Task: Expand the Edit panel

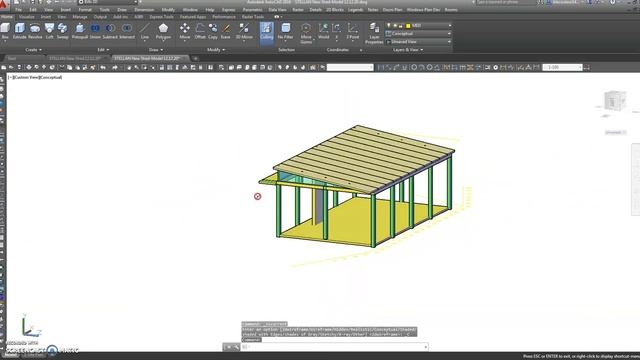Action: click(102, 50)
